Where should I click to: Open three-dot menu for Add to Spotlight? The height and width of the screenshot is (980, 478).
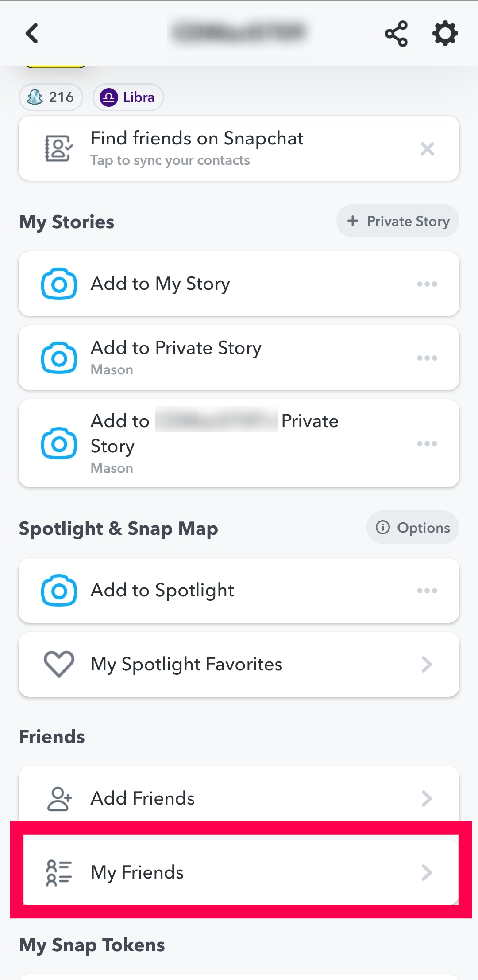point(427,591)
